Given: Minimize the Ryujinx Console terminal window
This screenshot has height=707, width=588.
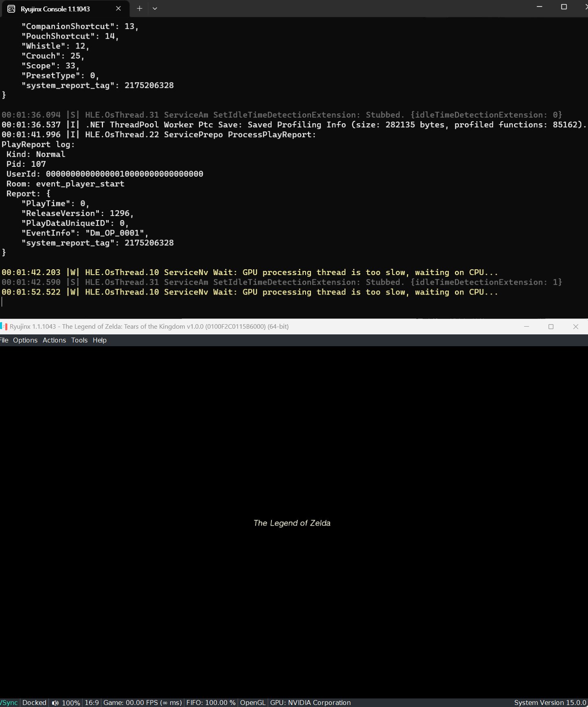Looking at the screenshot, I should (x=540, y=7).
